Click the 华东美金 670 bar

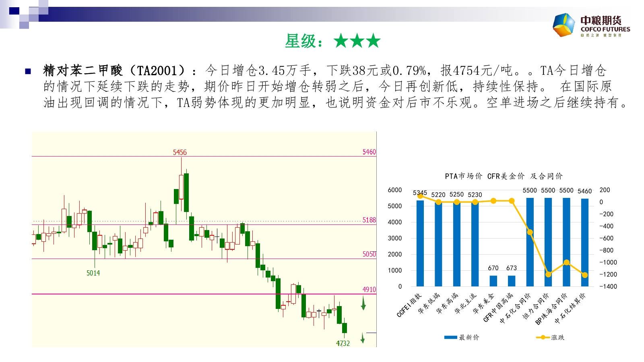coord(493,281)
